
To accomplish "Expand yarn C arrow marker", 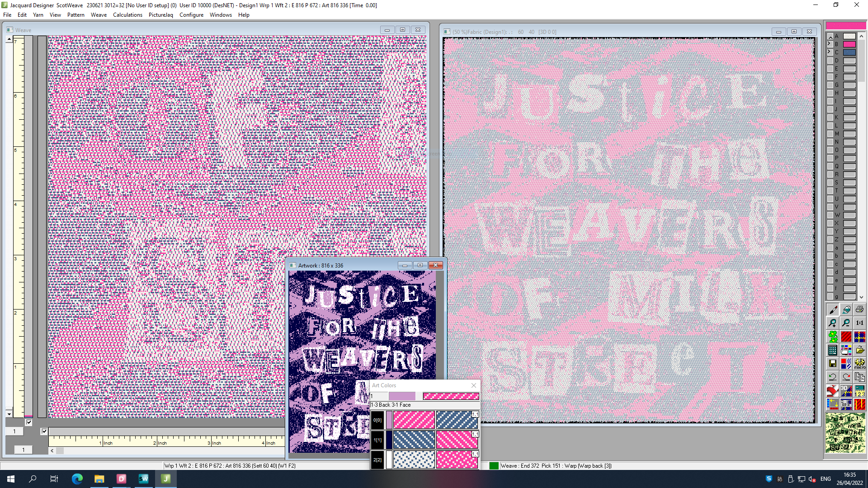I will tap(830, 52).
